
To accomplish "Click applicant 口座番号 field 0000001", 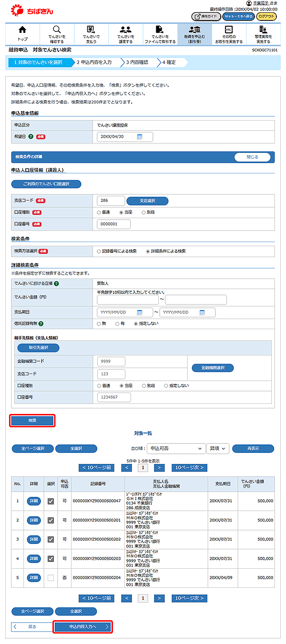I will point(113,224).
